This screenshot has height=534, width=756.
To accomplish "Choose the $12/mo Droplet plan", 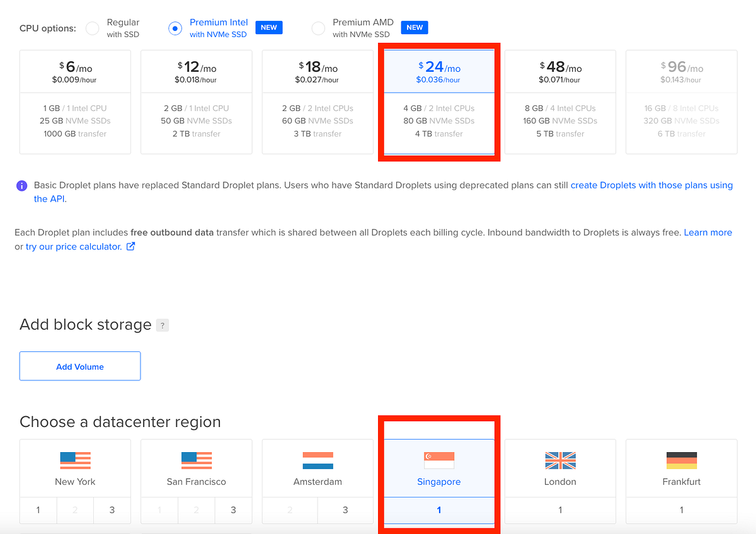I will coord(196,101).
